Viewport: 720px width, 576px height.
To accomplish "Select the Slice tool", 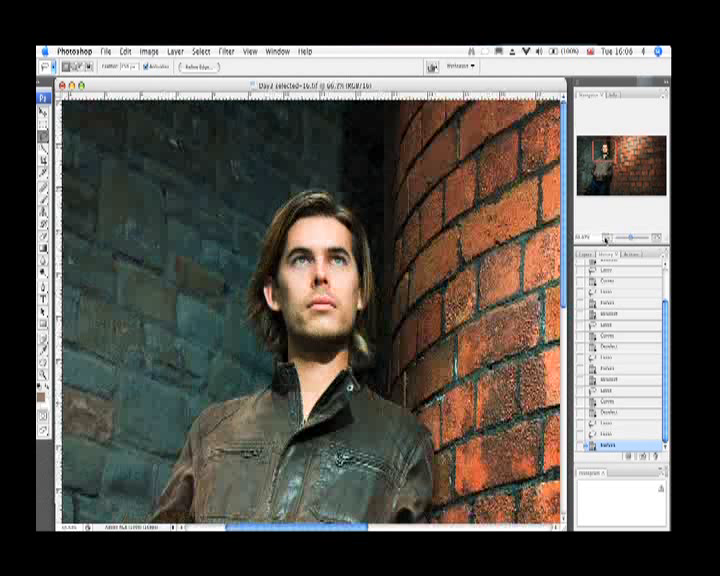I will point(43,172).
